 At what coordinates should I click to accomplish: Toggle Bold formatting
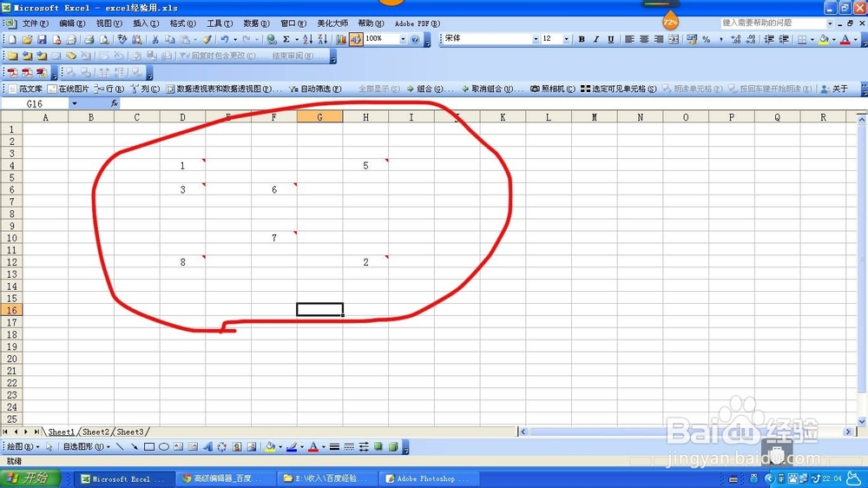(x=582, y=39)
